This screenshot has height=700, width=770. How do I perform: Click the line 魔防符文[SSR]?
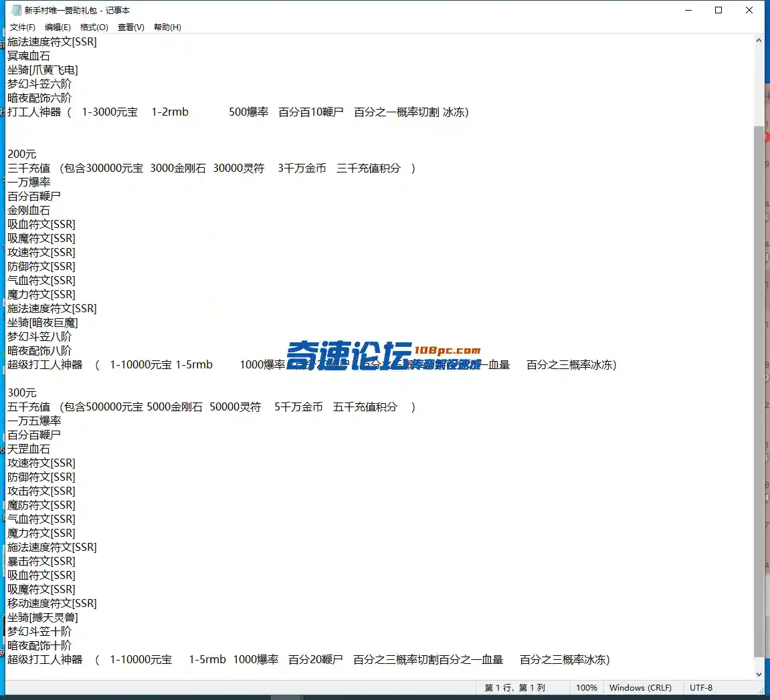pyautogui.click(x=41, y=505)
